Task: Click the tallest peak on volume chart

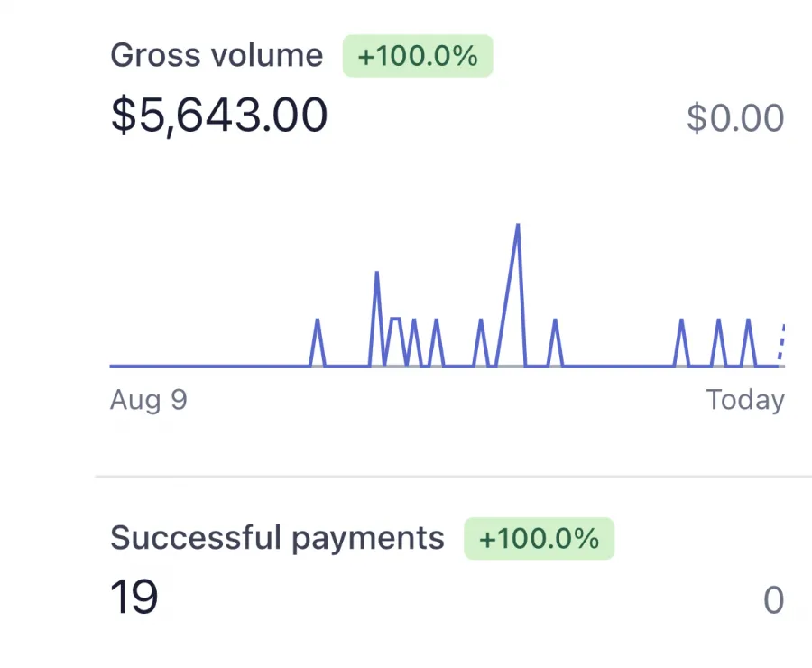Action: tap(517, 225)
